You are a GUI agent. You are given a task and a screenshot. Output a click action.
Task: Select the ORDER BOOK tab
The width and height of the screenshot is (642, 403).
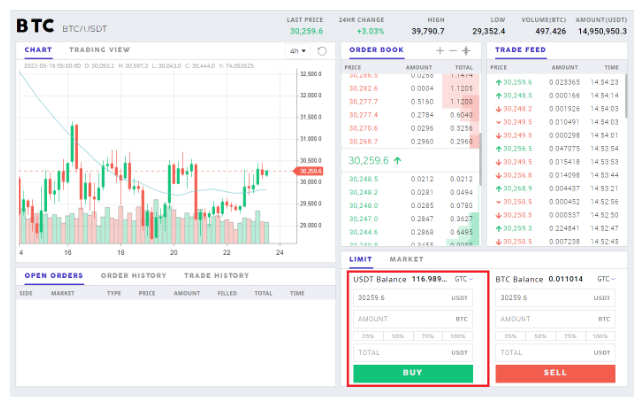(376, 50)
